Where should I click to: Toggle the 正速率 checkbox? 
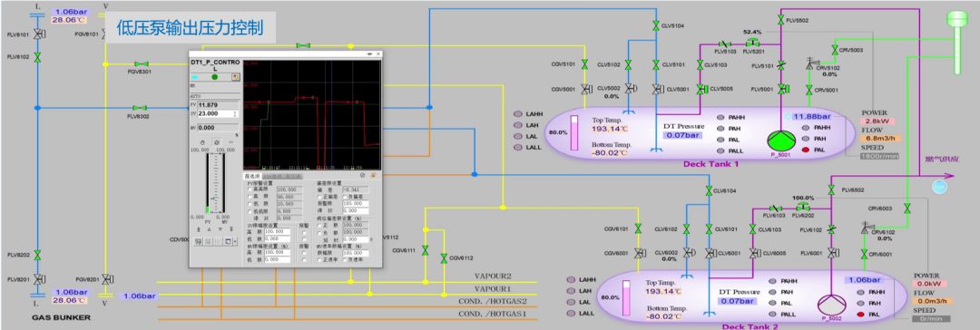coord(320,259)
